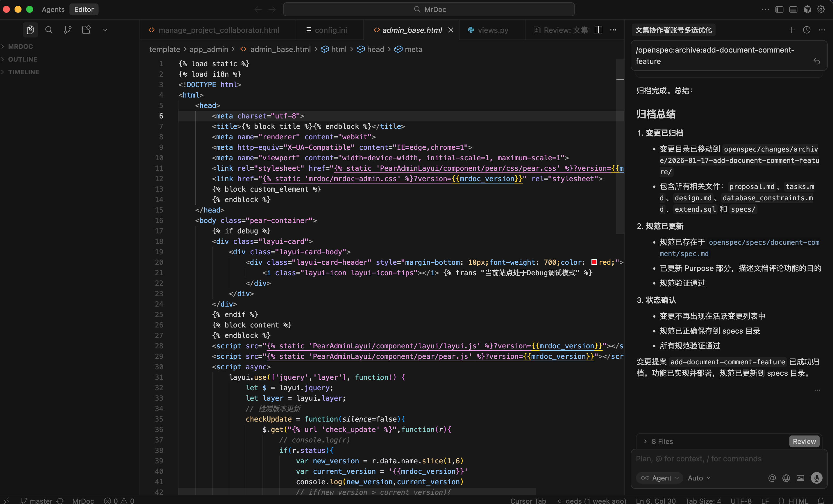Image resolution: width=833 pixels, height=504 pixels.
Task: Click the Review button
Action: coord(804,441)
